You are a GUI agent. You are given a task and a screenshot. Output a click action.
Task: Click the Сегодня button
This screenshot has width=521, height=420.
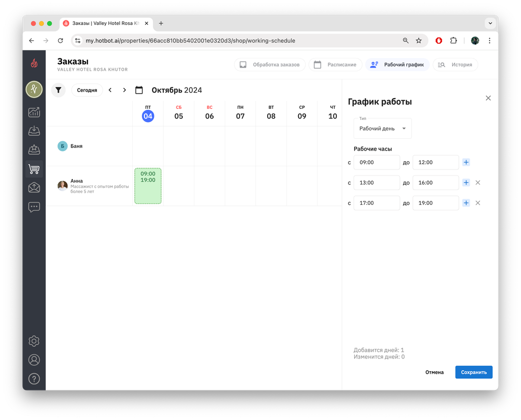[87, 90]
